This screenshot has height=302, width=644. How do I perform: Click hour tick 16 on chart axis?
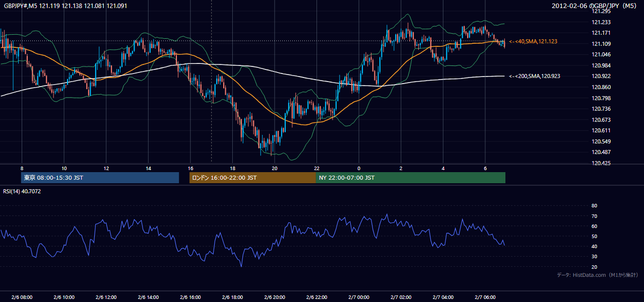coord(190,168)
